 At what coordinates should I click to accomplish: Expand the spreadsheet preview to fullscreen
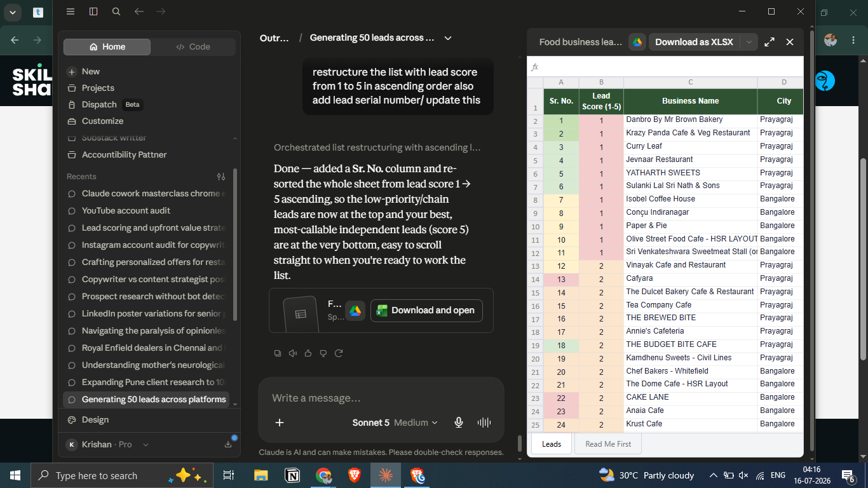pyautogui.click(x=770, y=42)
